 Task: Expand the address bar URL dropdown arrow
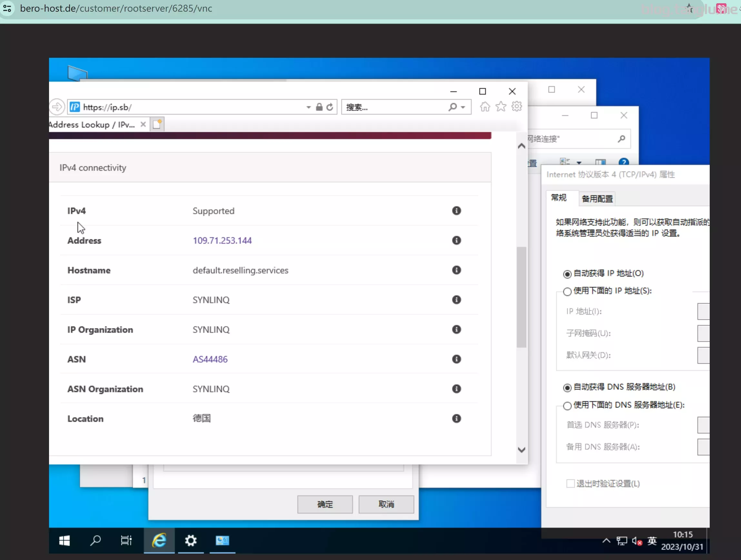pyautogui.click(x=308, y=107)
